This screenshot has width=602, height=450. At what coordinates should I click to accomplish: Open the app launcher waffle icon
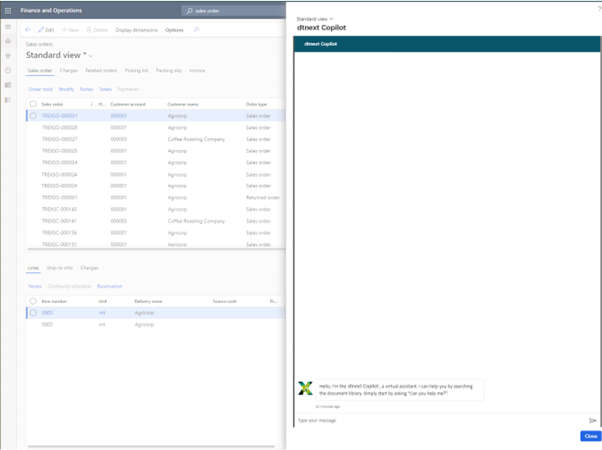pyautogui.click(x=8, y=10)
